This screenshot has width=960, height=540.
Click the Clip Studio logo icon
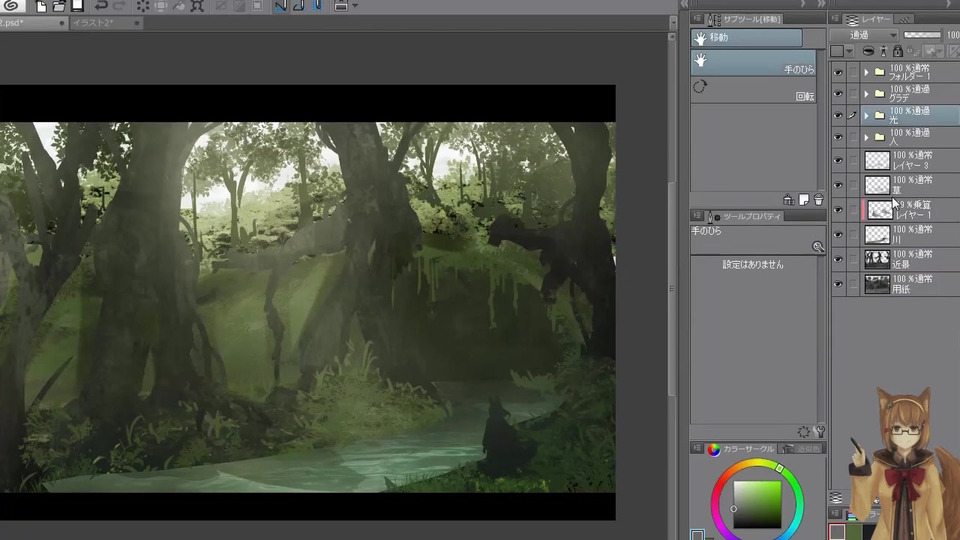tap(12, 6)
